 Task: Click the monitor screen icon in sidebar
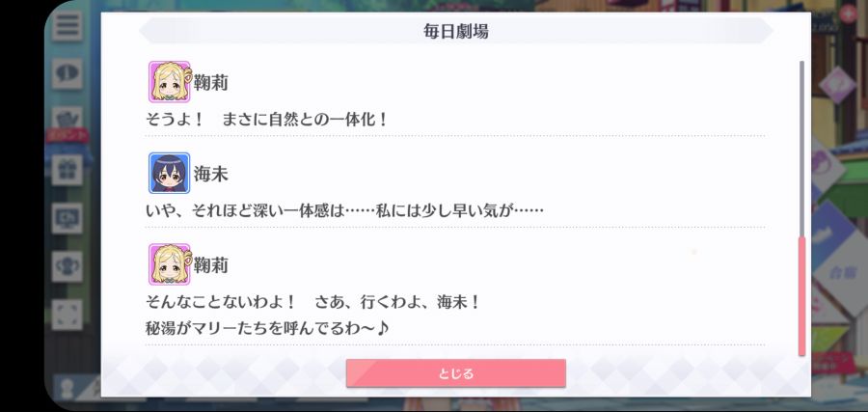[x=67, y=218]
